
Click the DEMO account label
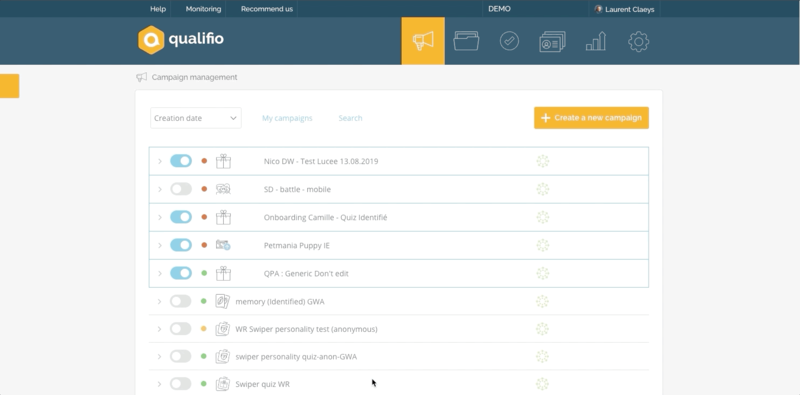pyautogui.click(x=499, y=9)
